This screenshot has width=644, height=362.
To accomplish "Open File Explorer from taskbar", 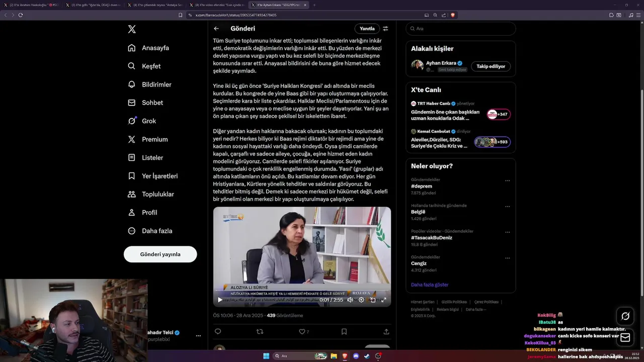I will pos(334,356).
